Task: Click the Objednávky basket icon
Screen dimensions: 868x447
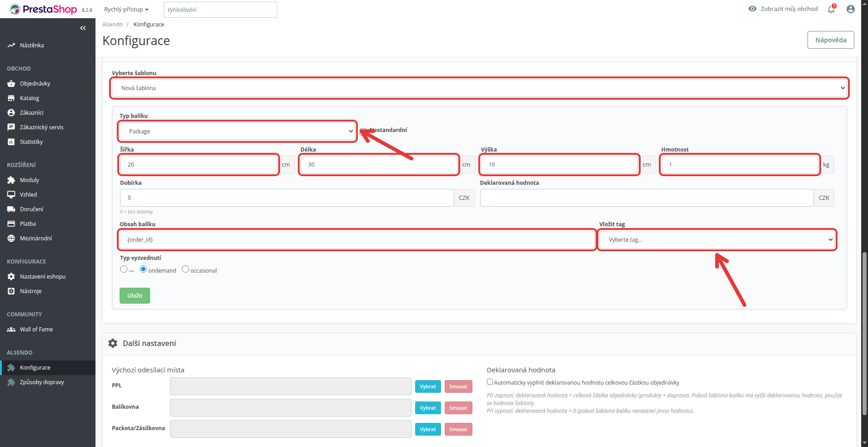Action: 11,84
